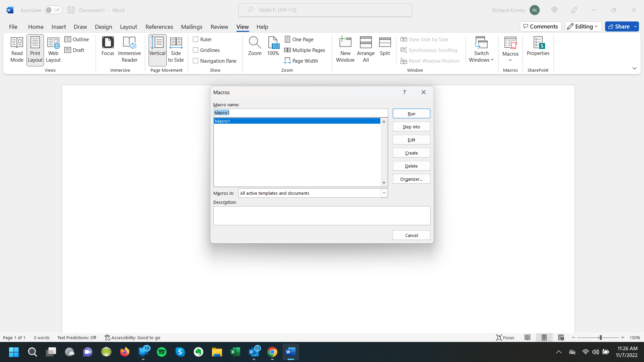Launch the Immersive Reader

[129, 50]
